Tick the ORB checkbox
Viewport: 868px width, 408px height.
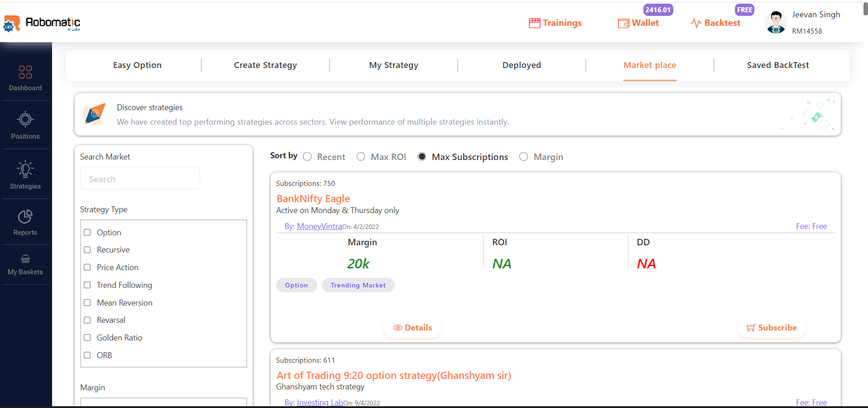click(87, 355)
